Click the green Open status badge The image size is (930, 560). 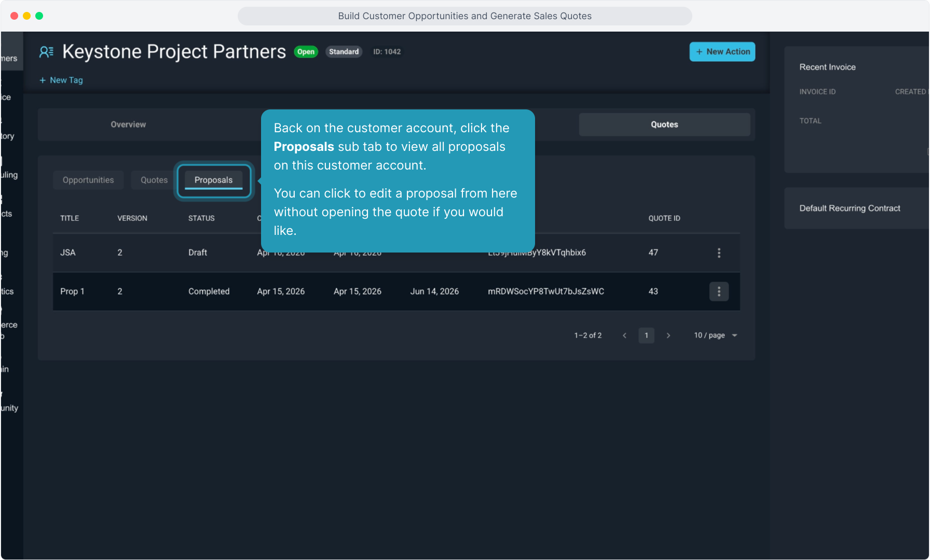pyautogui.click(x=306, y=52)
